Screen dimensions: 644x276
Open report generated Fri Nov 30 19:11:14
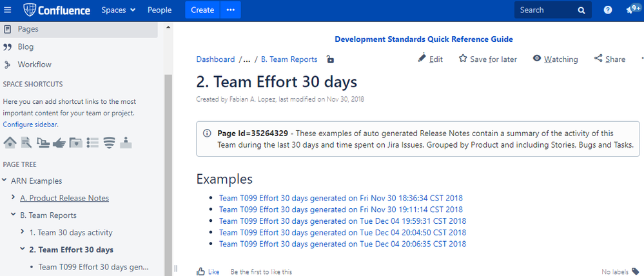341,210
